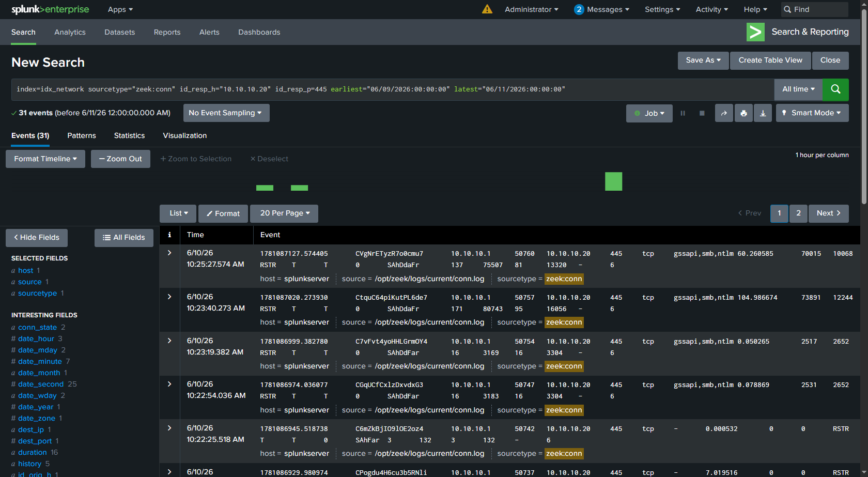Go to the Reports tab
The width and height of the screenshot is (868, 477).
pyautogui.click(x=167, y=32)
